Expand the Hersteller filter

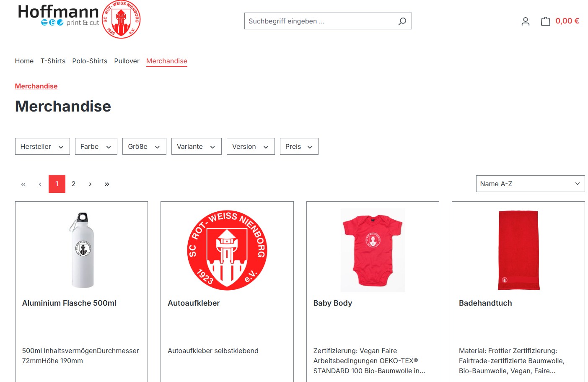42,146
